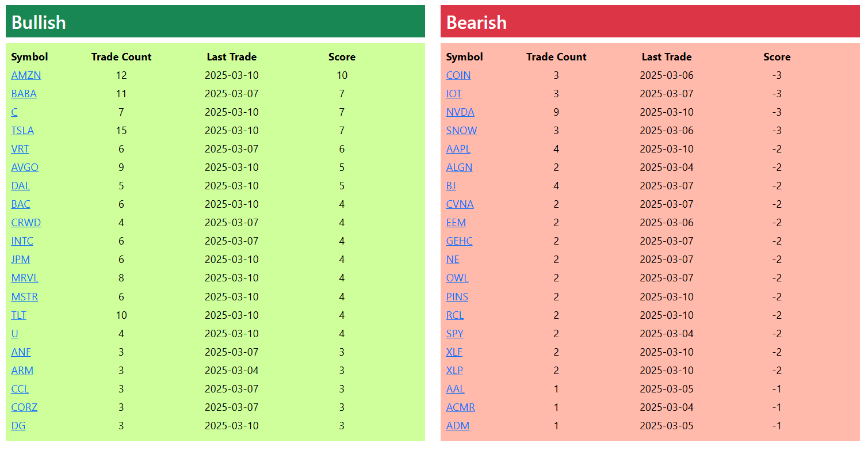
Task: Open the DG symbol link
Action: [18, 426]
